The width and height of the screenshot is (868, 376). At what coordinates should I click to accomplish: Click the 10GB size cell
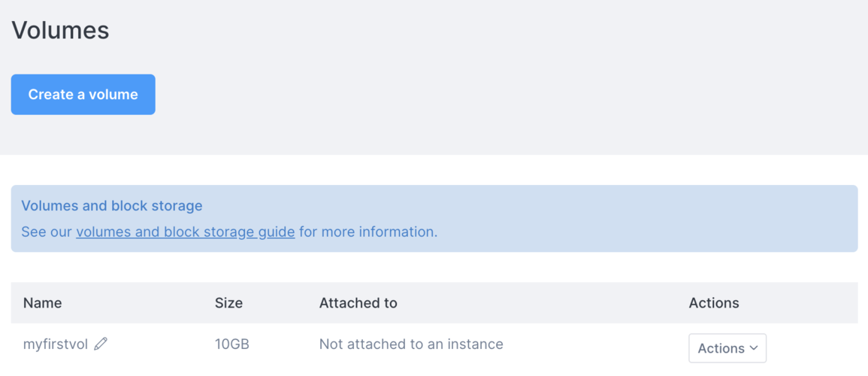coord(231,344)
